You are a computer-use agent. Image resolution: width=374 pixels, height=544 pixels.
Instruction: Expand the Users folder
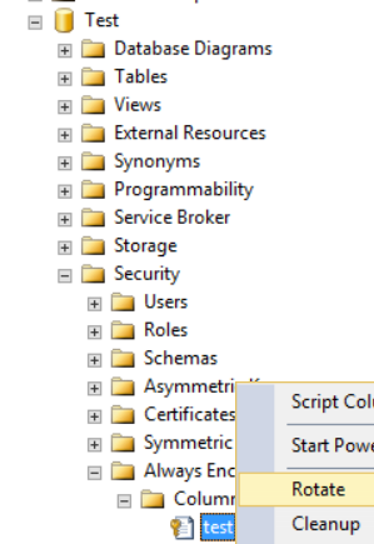coord(94,304)
